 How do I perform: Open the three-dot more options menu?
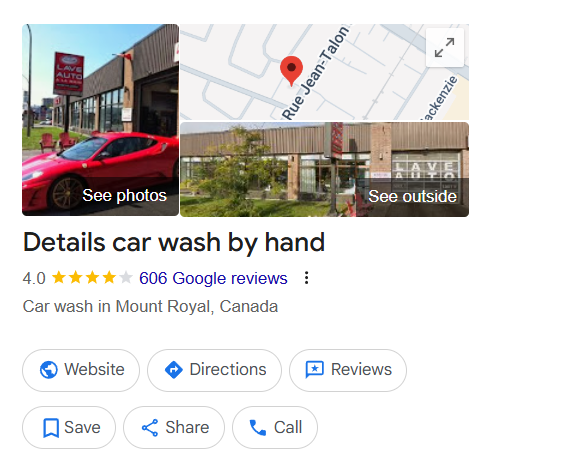306,278
